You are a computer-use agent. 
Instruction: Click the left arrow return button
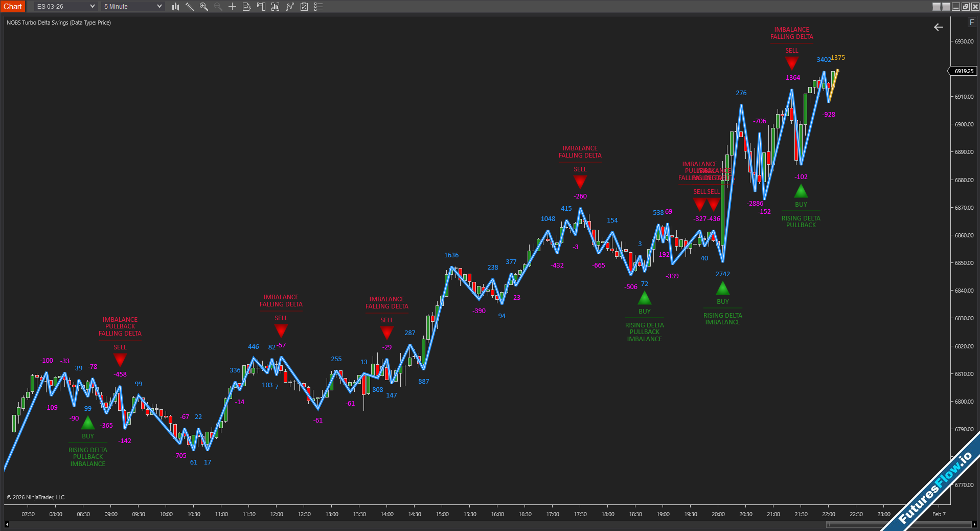coord(939,27)
